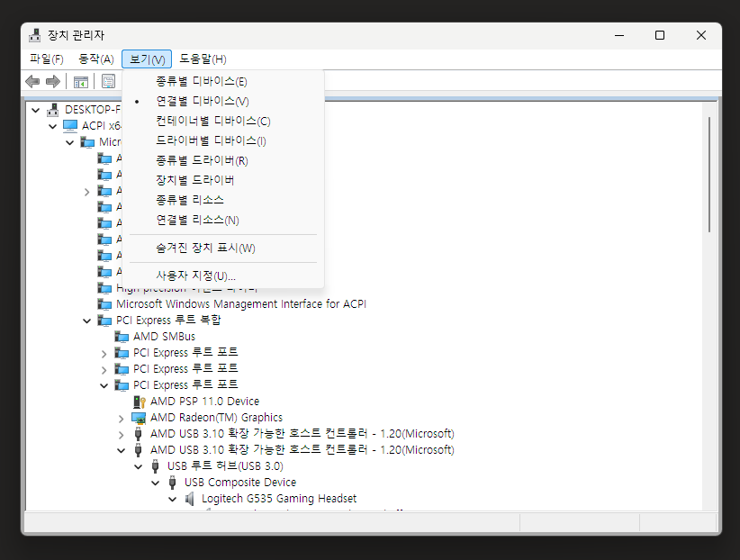The width and height of the screenshot is (740, 560).
Task: Collapse the PCI Express 루트 복합 node
Action: [87, 321]
